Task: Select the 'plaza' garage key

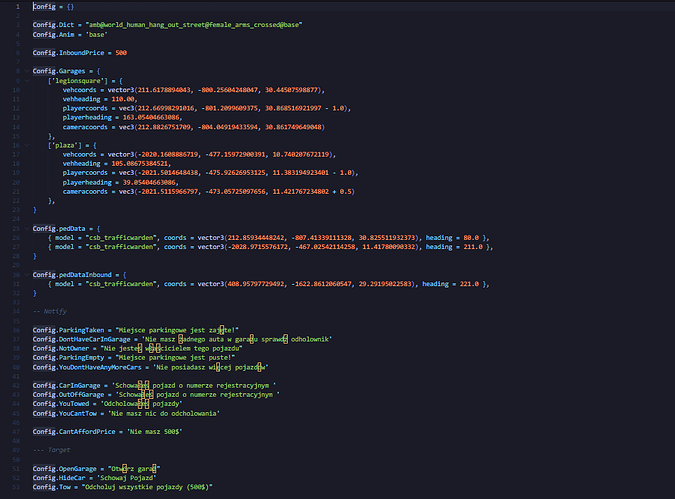Action: coord(68,146)
